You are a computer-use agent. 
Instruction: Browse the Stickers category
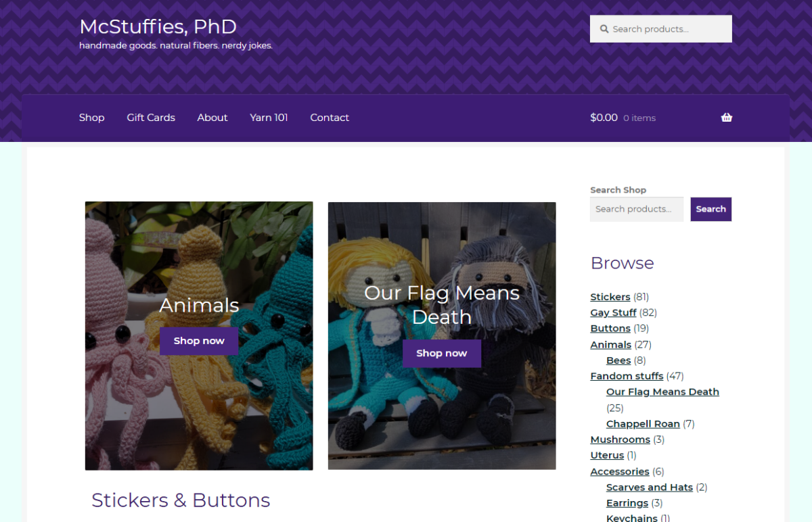(x=610, y=297)
